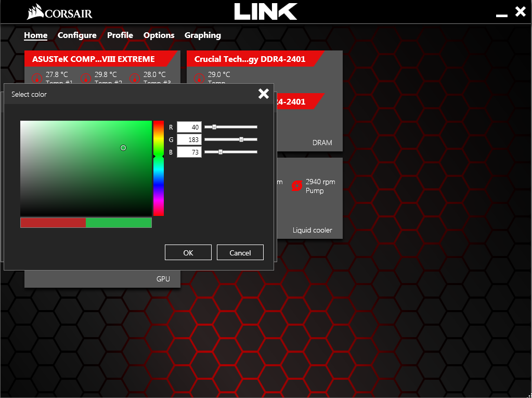Screen dimensions: 532x398
Task: Open the Home tab
Action: (x=36, y=35)
